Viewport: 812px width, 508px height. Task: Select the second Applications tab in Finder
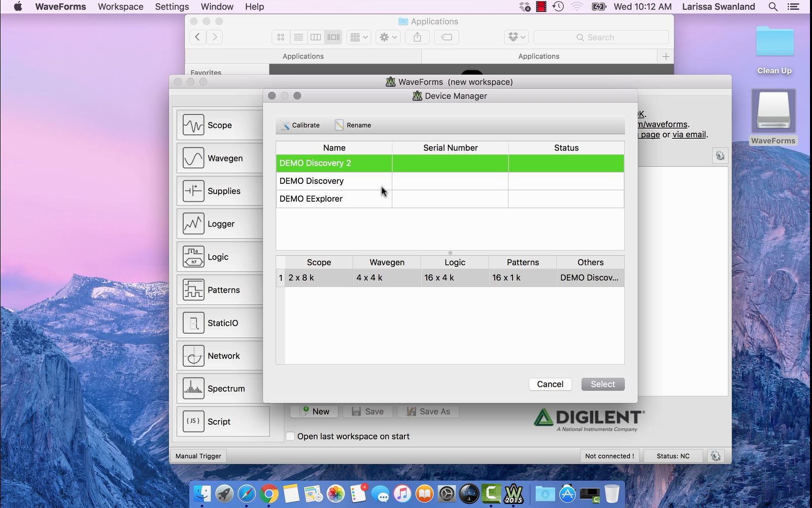coord(539,56)
